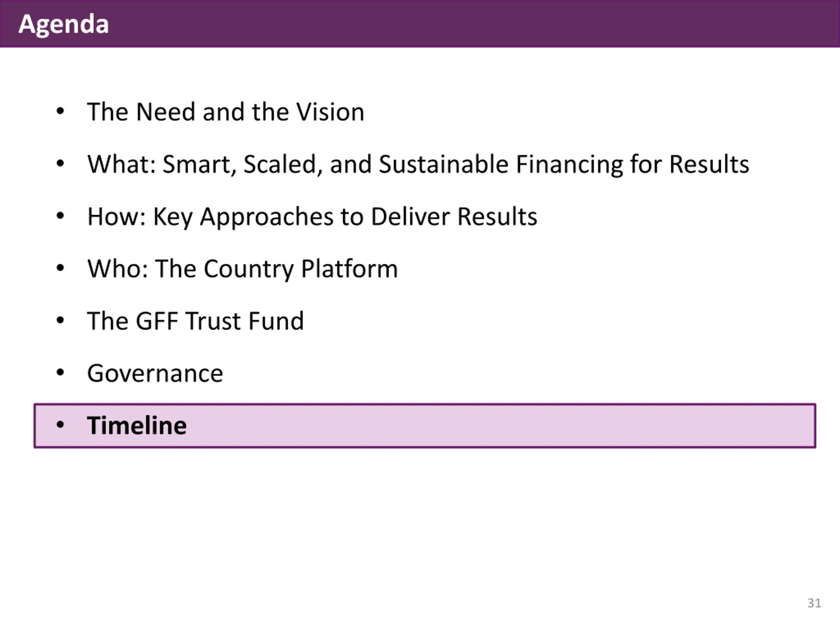Click slide page number 31
840x630 pixels.
tap(814, 603)
